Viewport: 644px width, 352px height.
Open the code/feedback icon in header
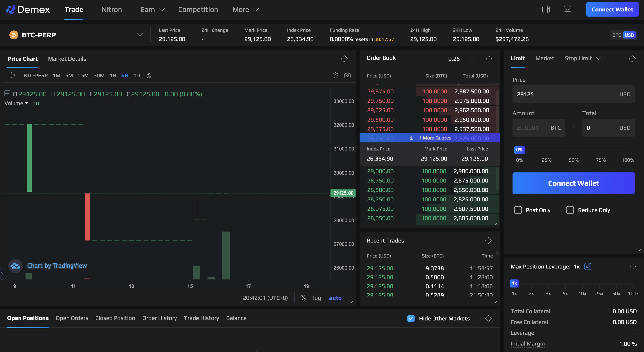[567, 9]
